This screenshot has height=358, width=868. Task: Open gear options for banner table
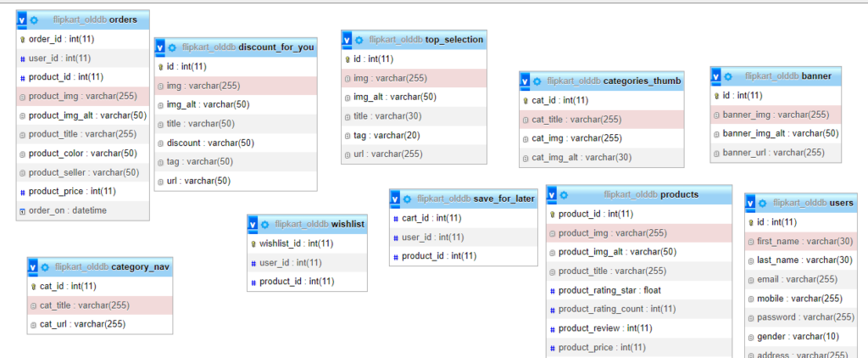[728, 76]
